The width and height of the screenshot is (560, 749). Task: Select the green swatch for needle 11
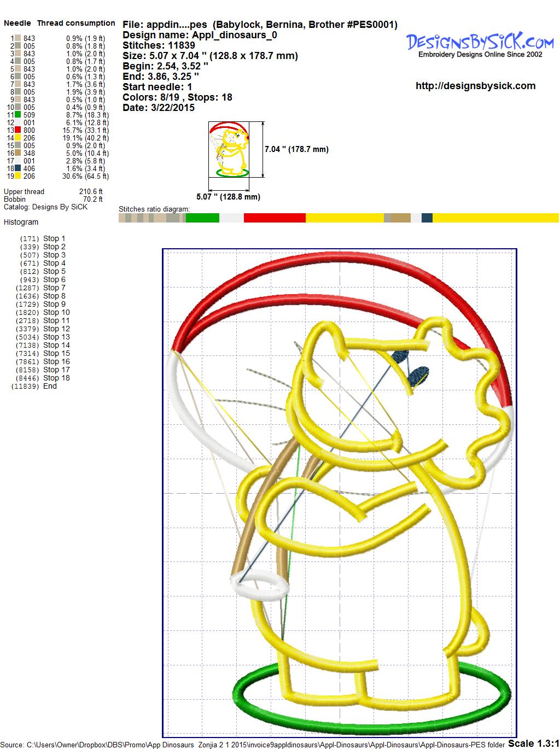(18, 115)
